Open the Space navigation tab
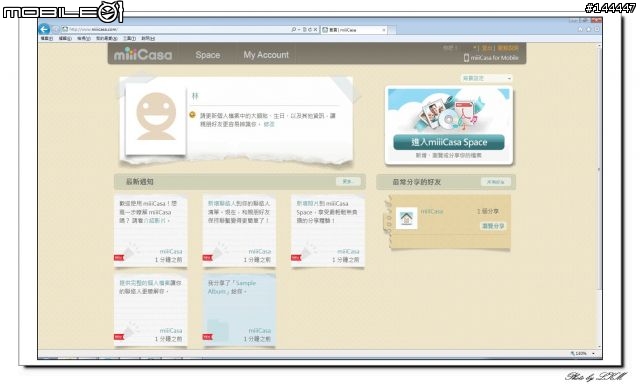640x388 pixels. (207, 55)
